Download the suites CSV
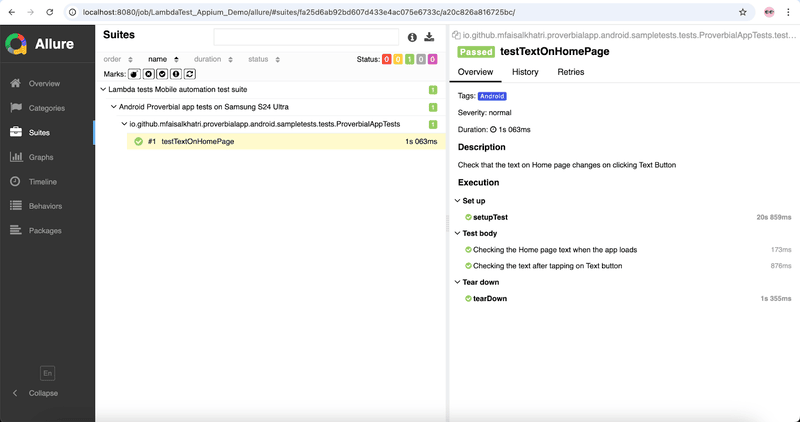Image resolution: width=800 pixels, height=422 pixels. click(429, 37)
